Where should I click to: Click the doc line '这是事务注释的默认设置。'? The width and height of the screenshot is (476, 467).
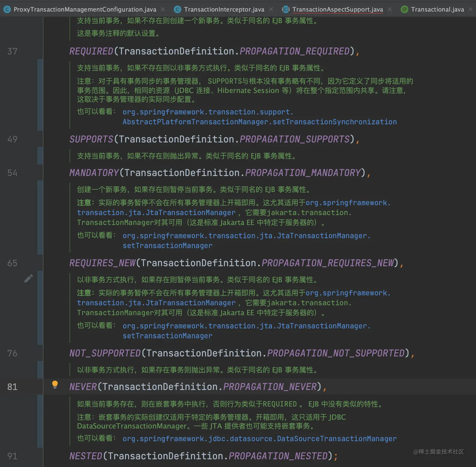pyautogui.click(x=119, y=33)
